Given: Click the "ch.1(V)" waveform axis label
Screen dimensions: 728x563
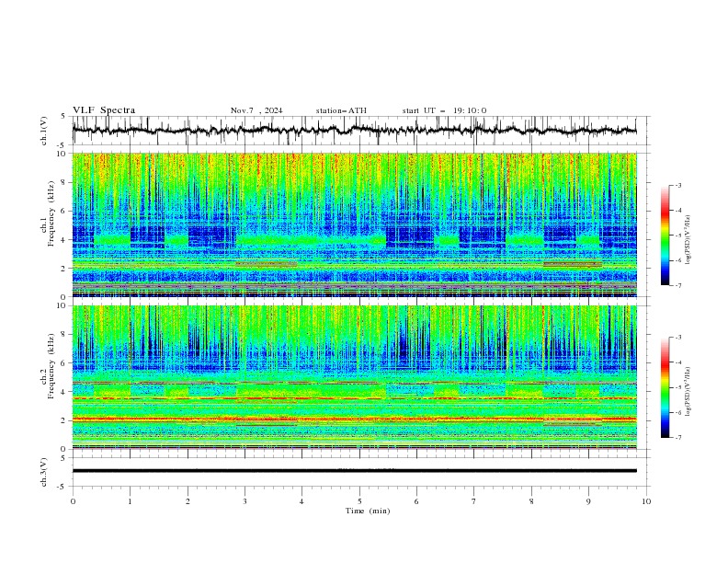Looking at the screenshot, I should pos(44,131).
